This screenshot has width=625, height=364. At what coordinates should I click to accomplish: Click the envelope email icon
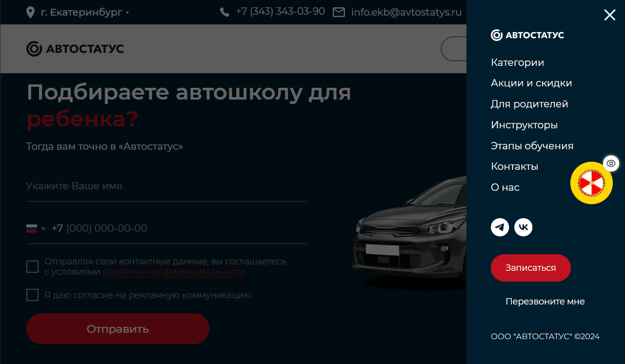[339, 12]
